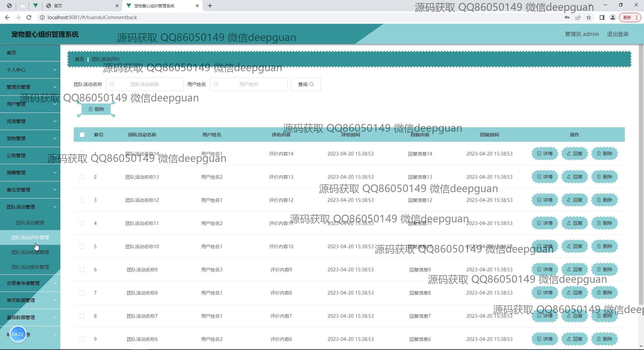This screenshot has height=350, width=644.
Task: Open the 团队活动管理 submenu item
Action: (x=30, y=223)
